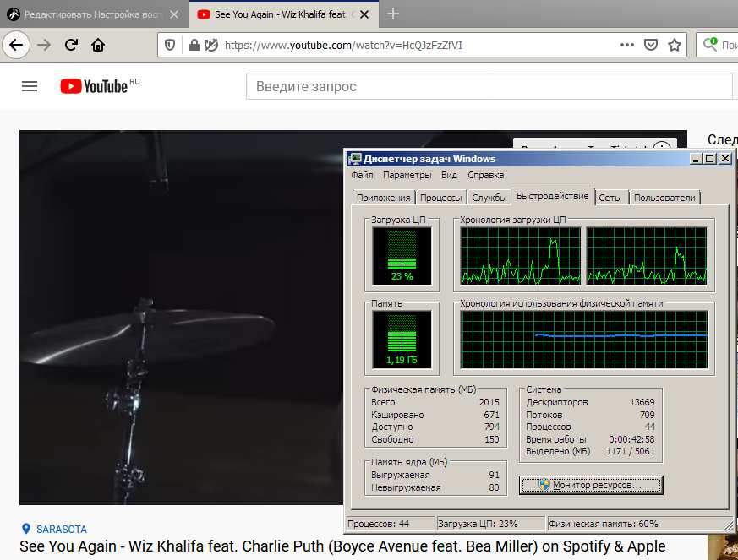This screenshot has height=560, width=738.
Task: Show site security info via padlock icon
Action: 194,45
